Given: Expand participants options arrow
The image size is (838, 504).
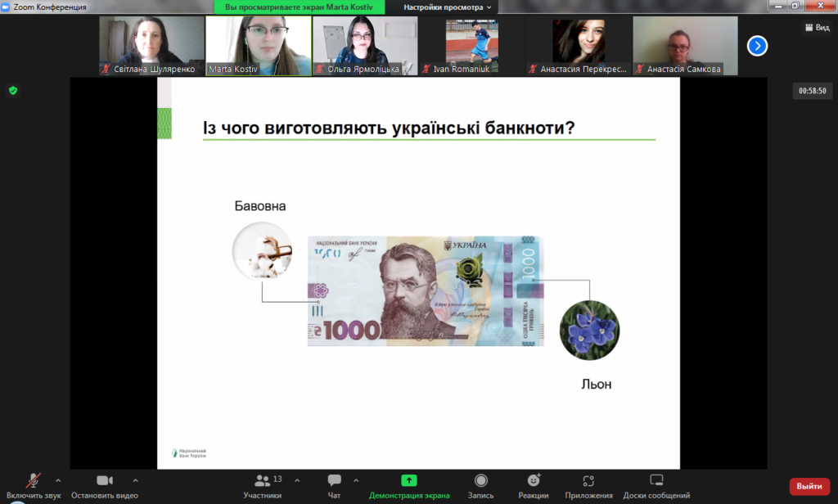Looking at the screenshot, I should tap(297, 480).
